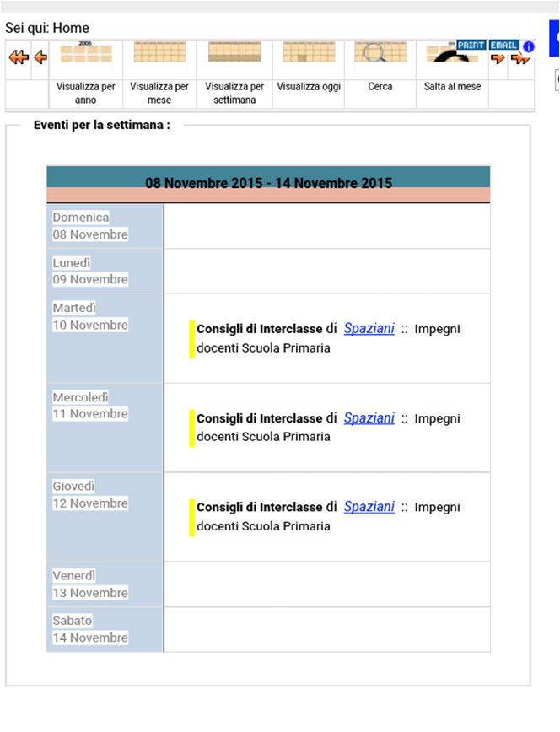Viewport: 560px width, 732px height.
Task: Click 'Home' in the 'Sei qui' breadcrumb
Action: click(71, 28)
